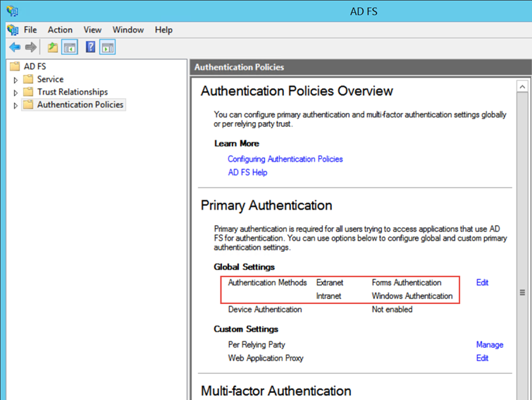The image size is (532, 400).
Task: Click the 'Forms Authentication' value
Action: point(407,282)
